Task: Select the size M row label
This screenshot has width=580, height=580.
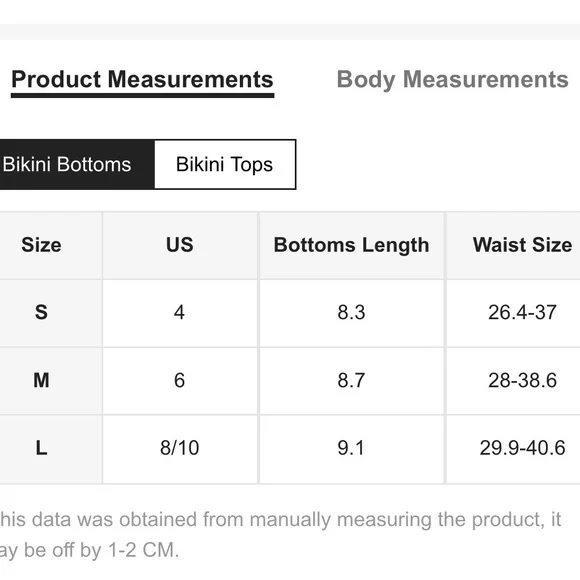Action: tap(41, 381)
